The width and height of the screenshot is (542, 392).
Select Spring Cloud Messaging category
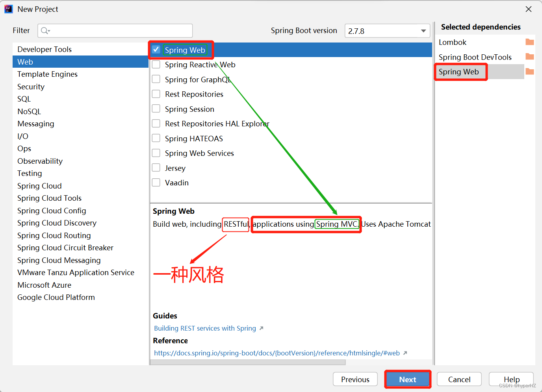80,260
